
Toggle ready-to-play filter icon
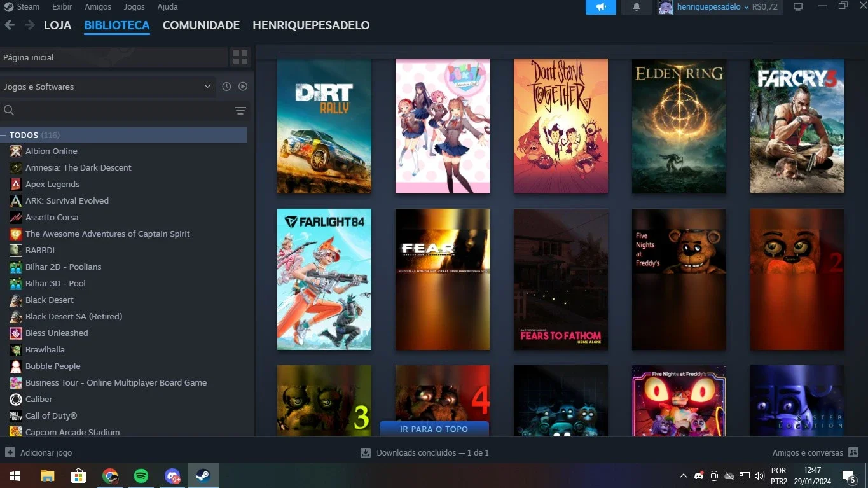pyautogui.click(x=243, y=87)
